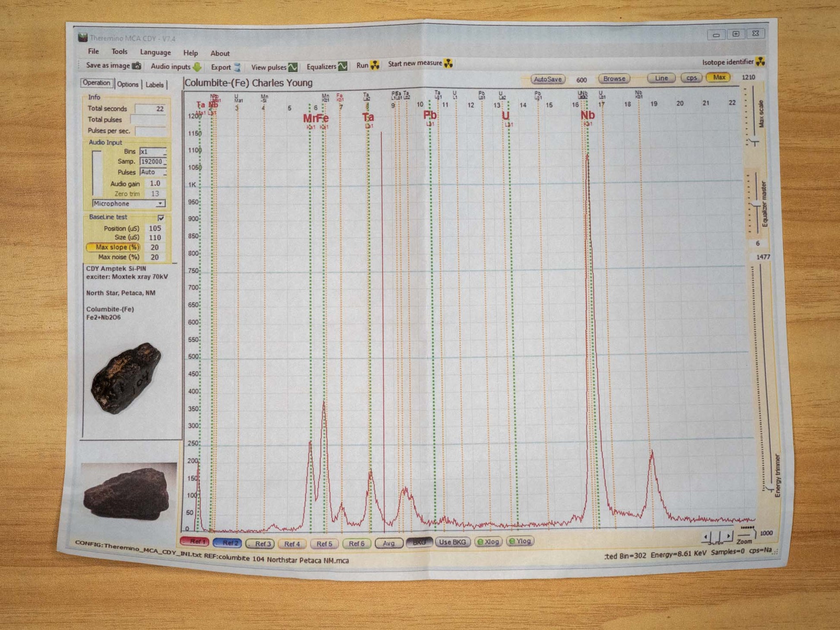The width and height of the screenshot is (840, 630).
Task: Expand the Microphone input dropdown
Action: 160,204
